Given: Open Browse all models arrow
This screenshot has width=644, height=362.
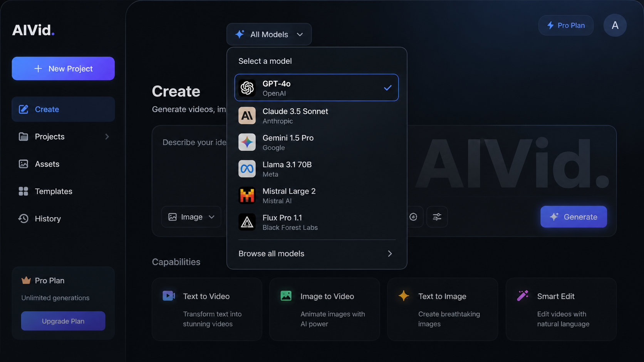Looking at the screenshot, I should click(390, 254).
